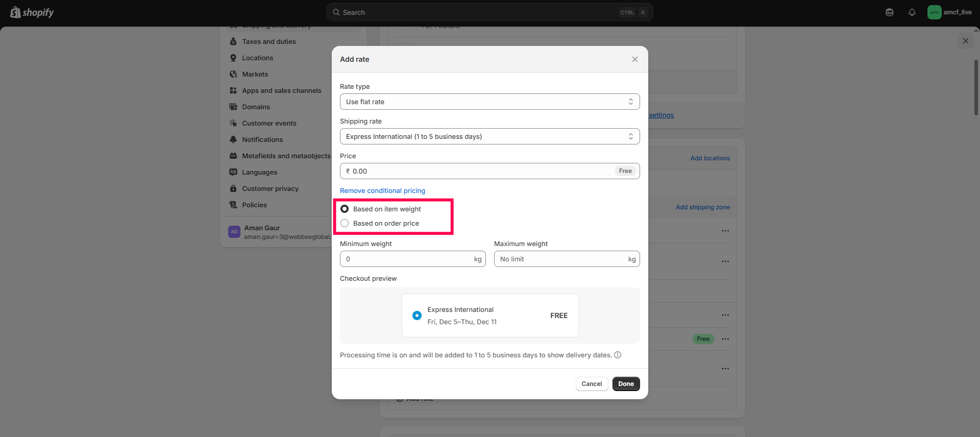Open the Sidekick assistant icon in top bar
980x437 pixels.
[x=889, y=12]
